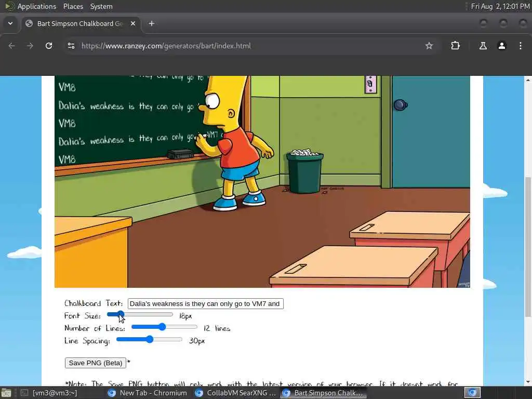Open the Extensions puzzle icon

click(455, 46)
